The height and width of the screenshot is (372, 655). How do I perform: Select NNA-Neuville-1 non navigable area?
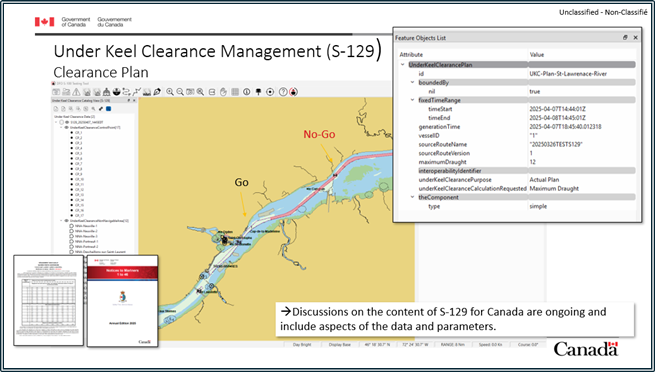click(x=86, y=226)
